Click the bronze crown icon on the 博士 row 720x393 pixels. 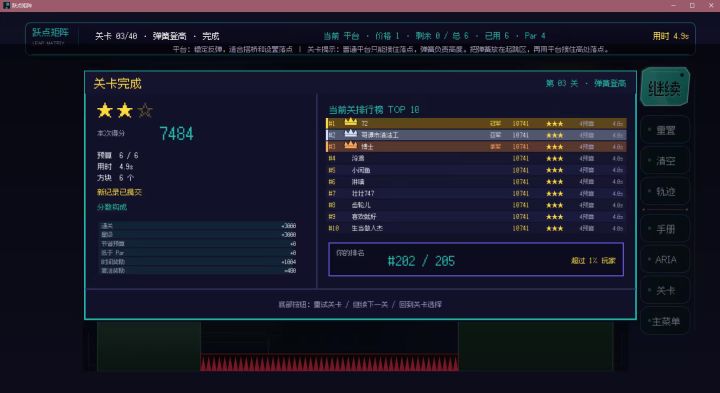[x=351, y=146]
